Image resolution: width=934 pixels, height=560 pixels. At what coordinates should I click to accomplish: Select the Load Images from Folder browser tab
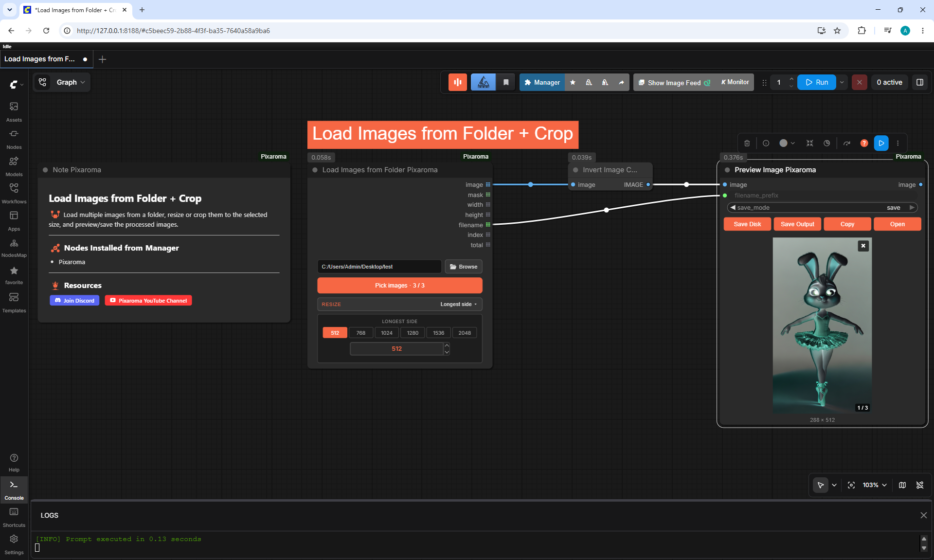tap(76, 10)
